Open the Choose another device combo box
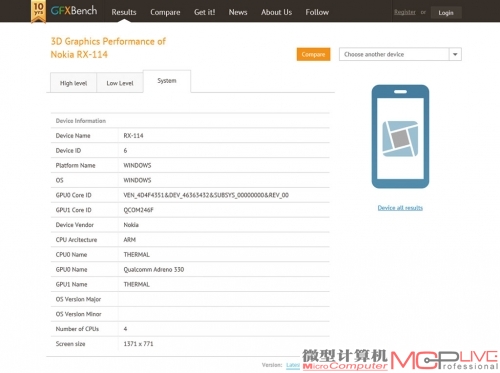The height and width of the screenshot is (373, 500). tap(400, 54)
